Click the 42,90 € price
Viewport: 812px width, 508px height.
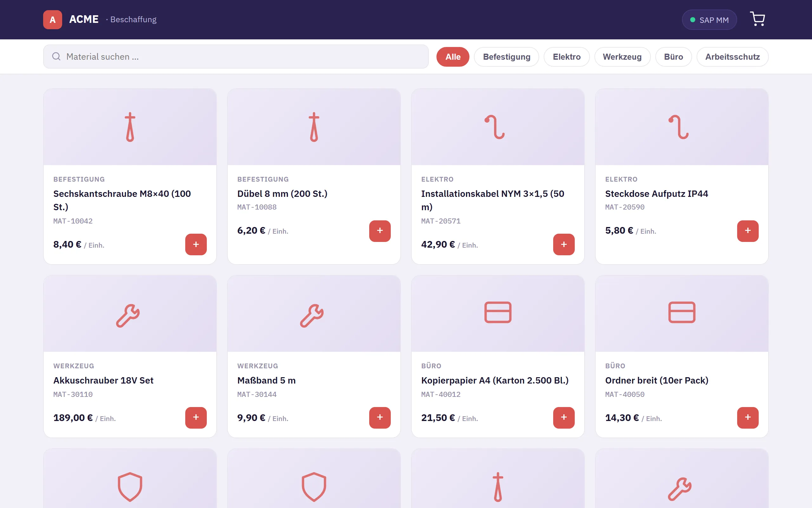(x=438, y=244)
